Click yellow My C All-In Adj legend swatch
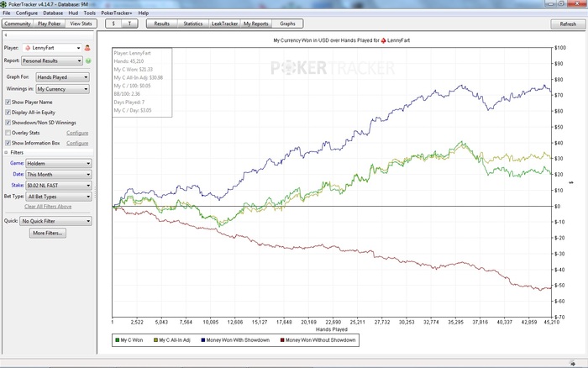The width and height of the screenshot is (588, 368). click(x=155, y=340)
